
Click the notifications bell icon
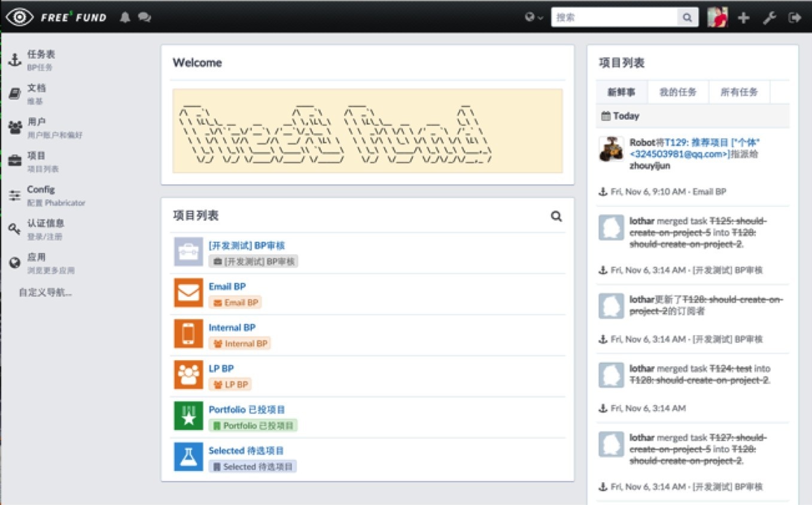click(124, 17)
